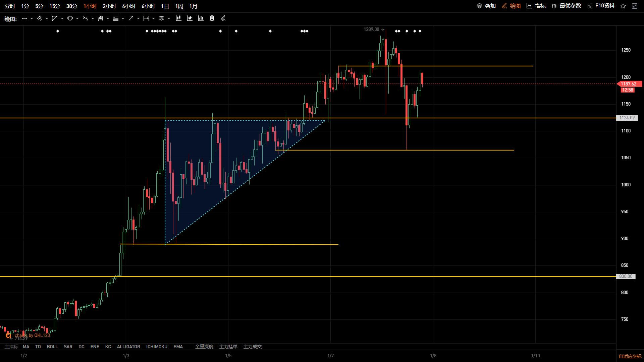Select the circle shape drawing tool
Screen dimensions: 644x362
coord(70,18)
